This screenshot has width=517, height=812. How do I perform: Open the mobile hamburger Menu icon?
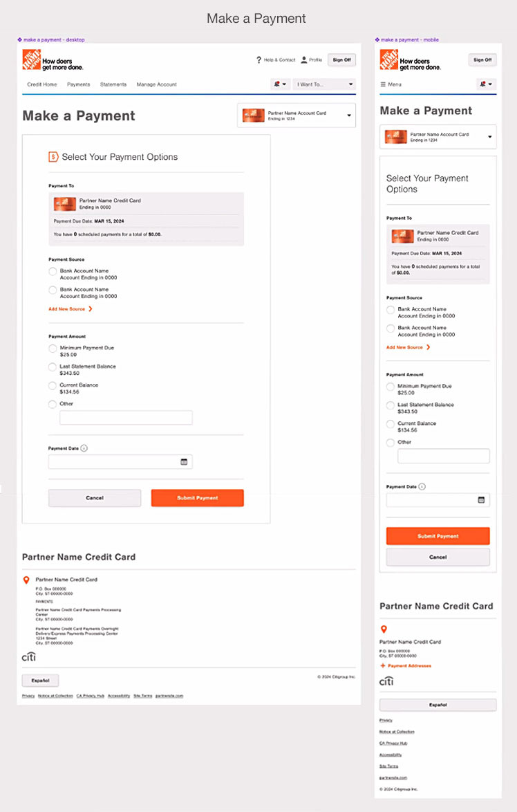383,84
